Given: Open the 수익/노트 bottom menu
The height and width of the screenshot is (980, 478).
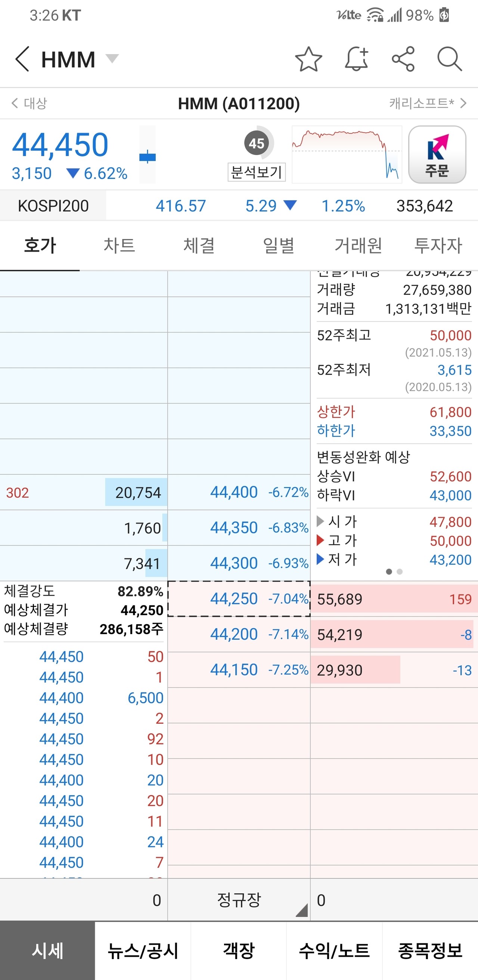Looking at the screenshot, I should point(334,950).
